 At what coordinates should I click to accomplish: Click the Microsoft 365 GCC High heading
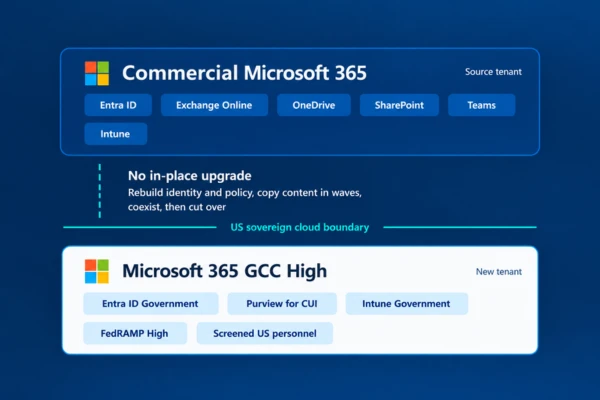[x=225, y=271]
